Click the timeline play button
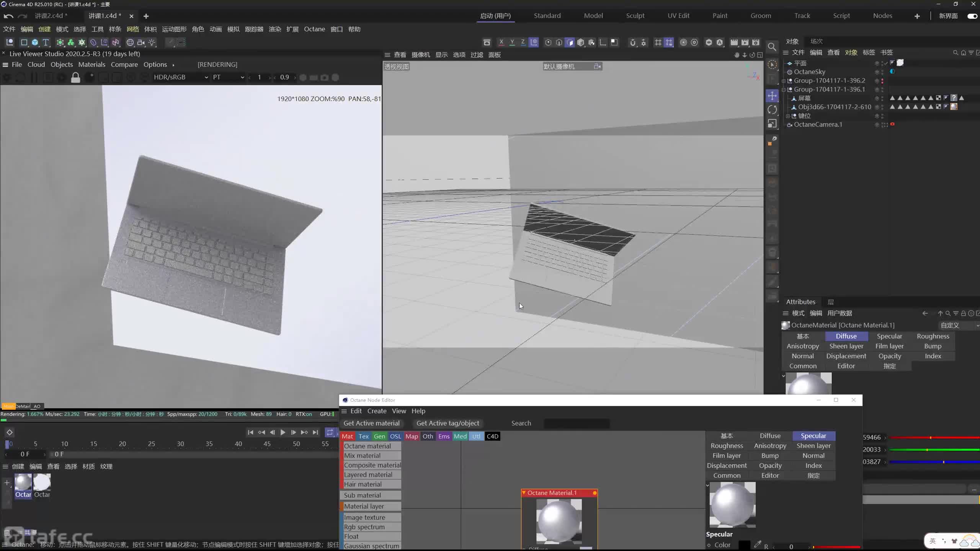The height and width of the screenshot is (551, 980). pyautogui.click(x=283, y=432)
